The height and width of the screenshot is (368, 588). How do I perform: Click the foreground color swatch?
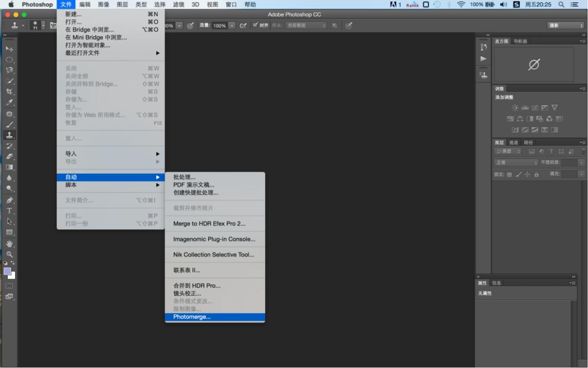(x=8, y=271)
